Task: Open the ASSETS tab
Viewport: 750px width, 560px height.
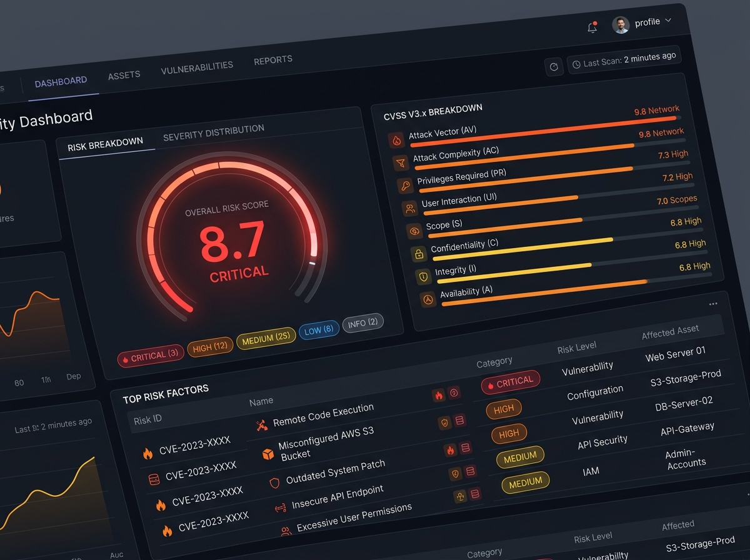Action: pyautogui.click(x=124, y=75)
